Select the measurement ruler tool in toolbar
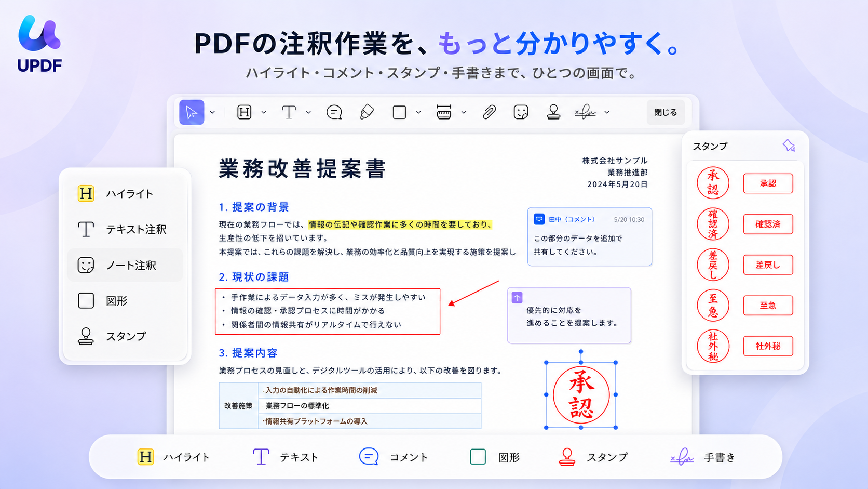 pos(444,112)
